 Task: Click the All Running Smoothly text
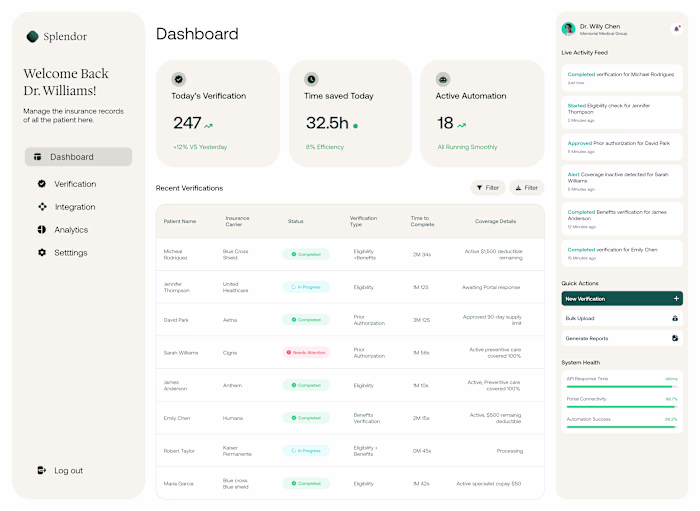(467, 147)
